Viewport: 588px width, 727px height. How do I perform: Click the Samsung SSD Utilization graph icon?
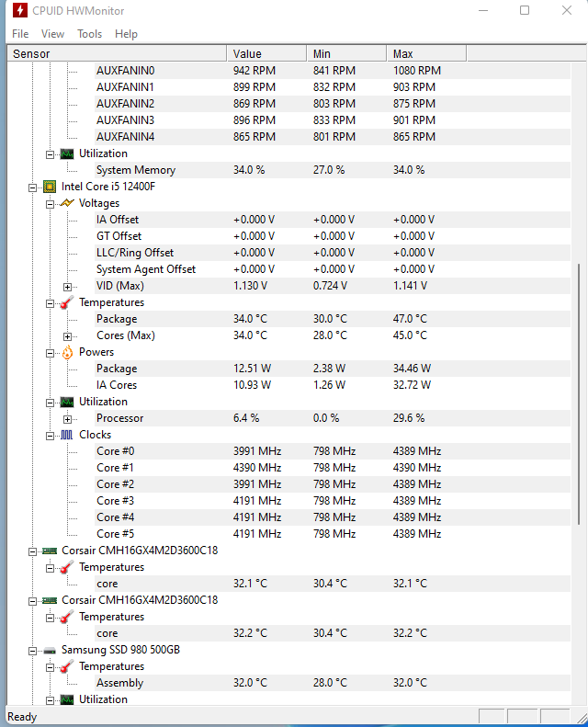(x=67, y=699)
